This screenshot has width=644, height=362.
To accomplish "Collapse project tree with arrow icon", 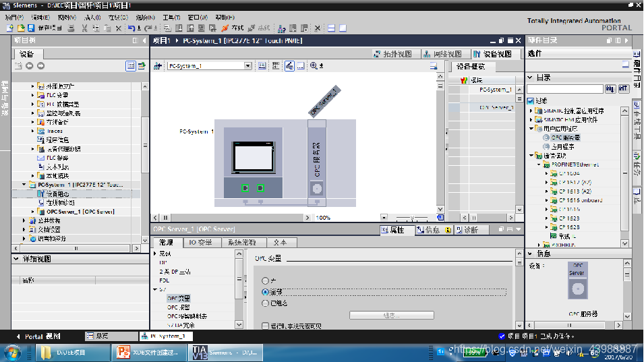I will (144, 40).
